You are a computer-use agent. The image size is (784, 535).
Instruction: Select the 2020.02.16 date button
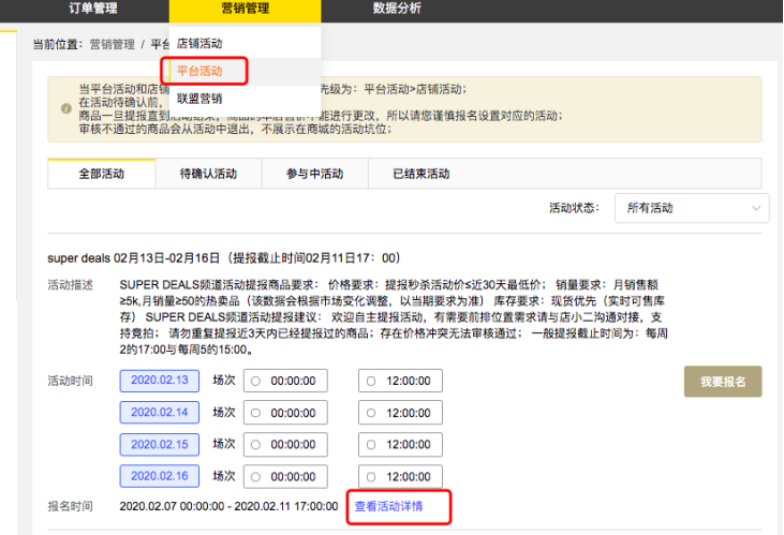(x=160, y=476)
